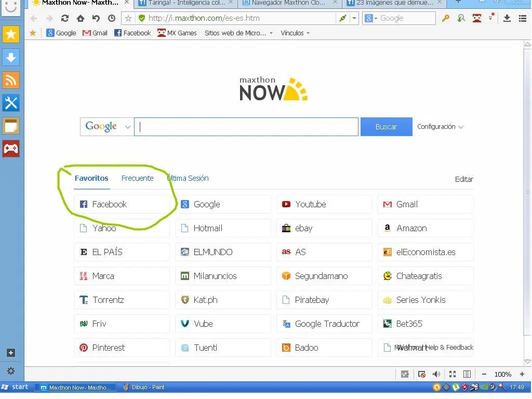Image resolution: width=532 pixels, height=399 pixels.
Task: Open address bar history dropdown arrow
Action: pyautogui.click(x=354, y=18)
